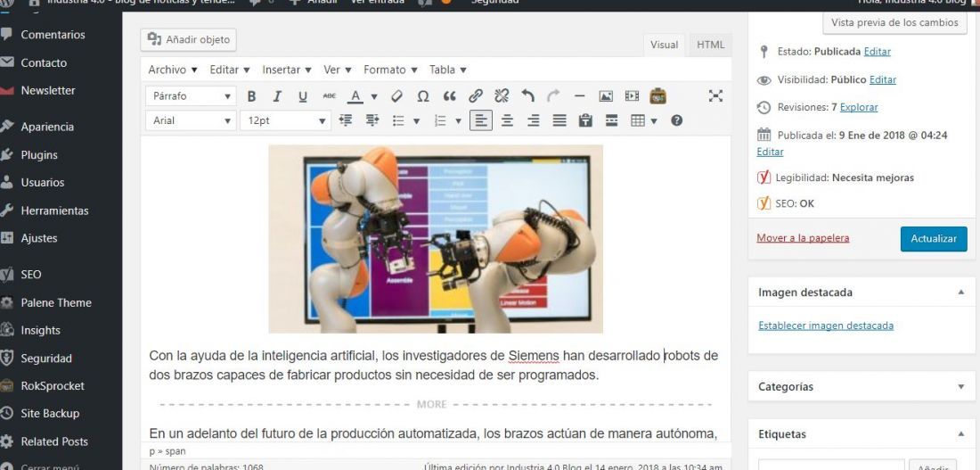This screenshot has width=980, height=470.
Task: Click the Añadir objeto button
Action: (189, 39)
